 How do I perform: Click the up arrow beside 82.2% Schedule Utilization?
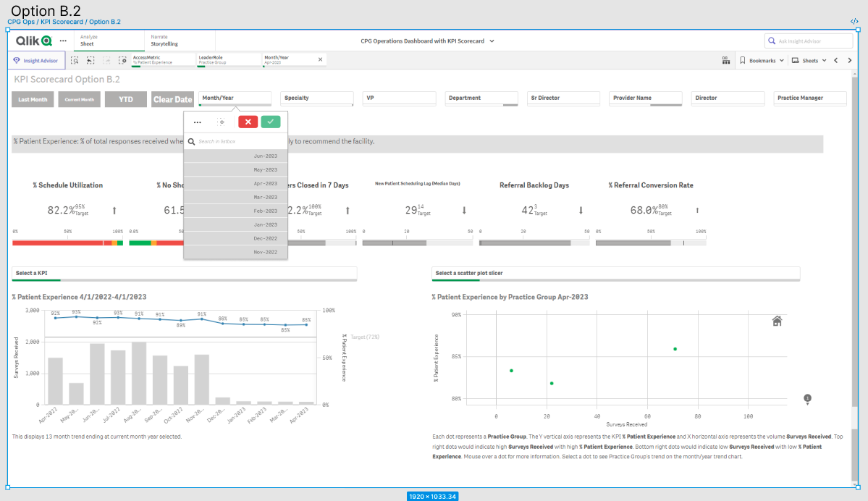(114, 211)
